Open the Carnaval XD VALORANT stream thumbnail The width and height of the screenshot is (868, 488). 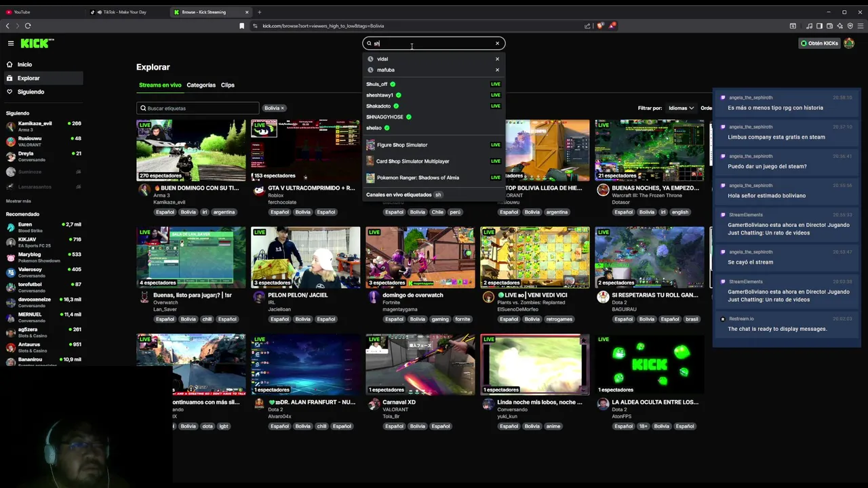420,365
